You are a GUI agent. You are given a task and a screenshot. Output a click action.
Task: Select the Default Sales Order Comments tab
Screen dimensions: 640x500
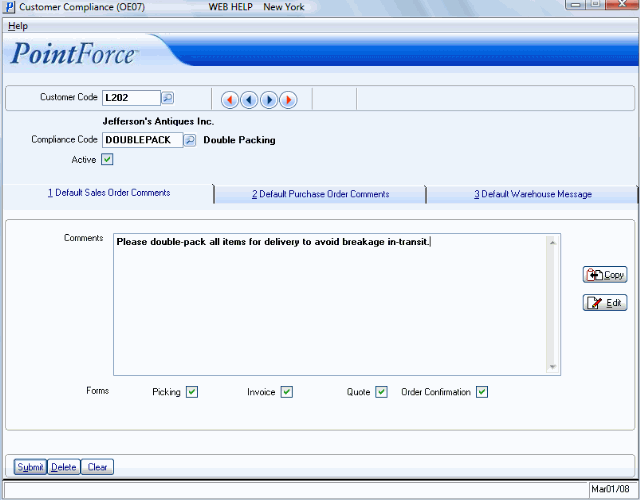pos(109,193)
